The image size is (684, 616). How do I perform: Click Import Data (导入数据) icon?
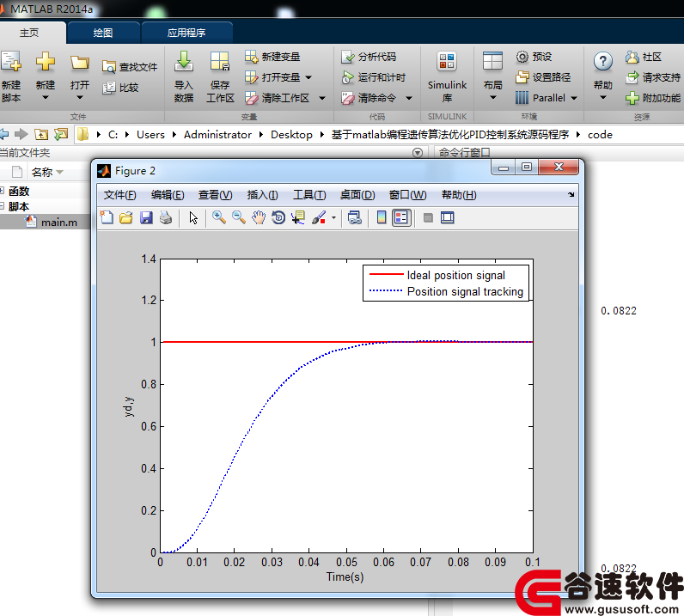pos(184,62)
